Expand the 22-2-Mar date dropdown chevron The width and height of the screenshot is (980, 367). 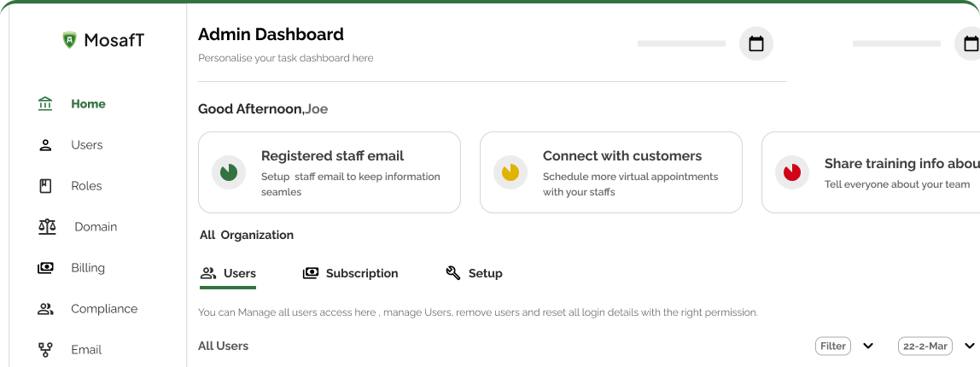point(969,346)
